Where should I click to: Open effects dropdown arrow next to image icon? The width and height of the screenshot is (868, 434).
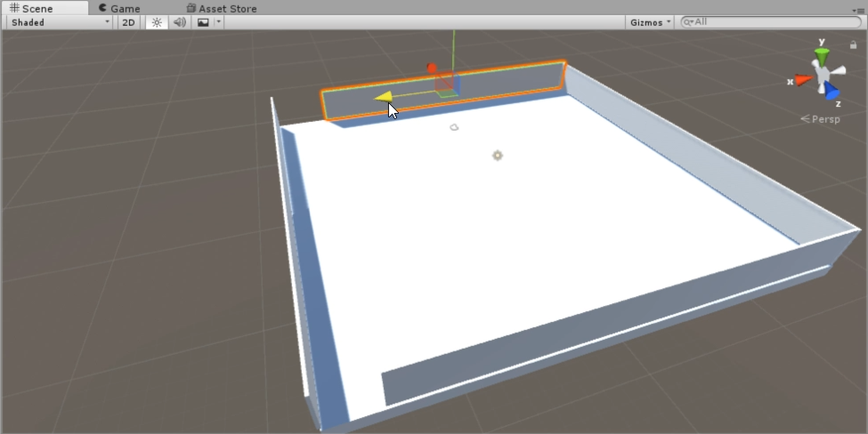pos(219,22)
